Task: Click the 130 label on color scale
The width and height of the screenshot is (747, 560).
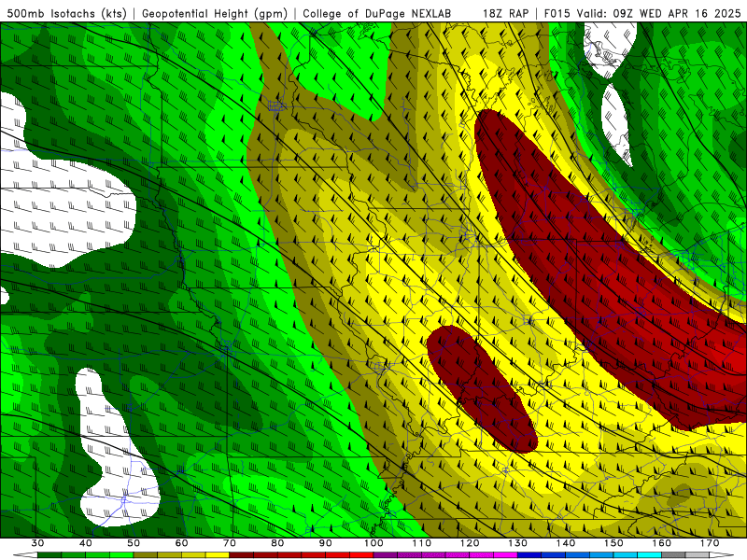Action: 518,543
